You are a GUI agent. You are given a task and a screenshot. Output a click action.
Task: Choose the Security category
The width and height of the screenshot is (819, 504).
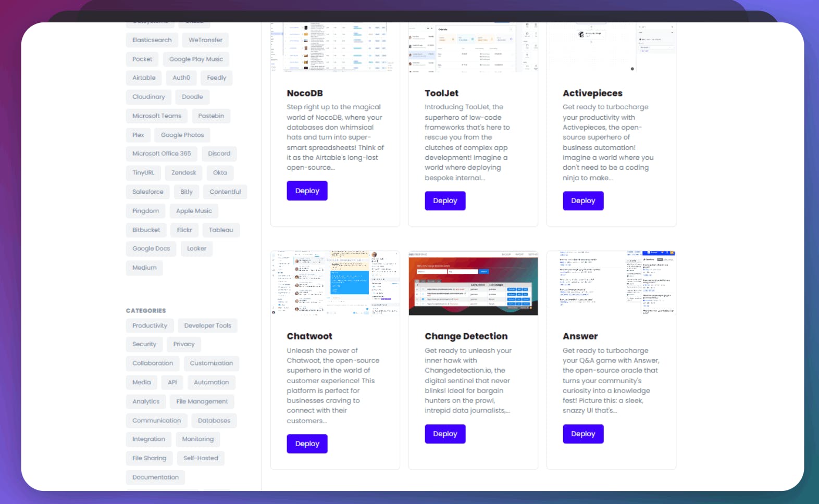[x=144, y=345]
